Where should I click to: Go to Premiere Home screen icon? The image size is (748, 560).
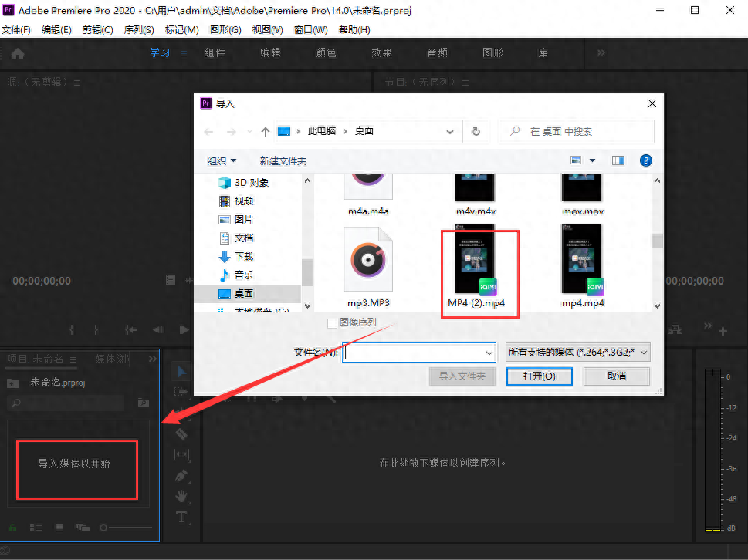coord(18,54)
